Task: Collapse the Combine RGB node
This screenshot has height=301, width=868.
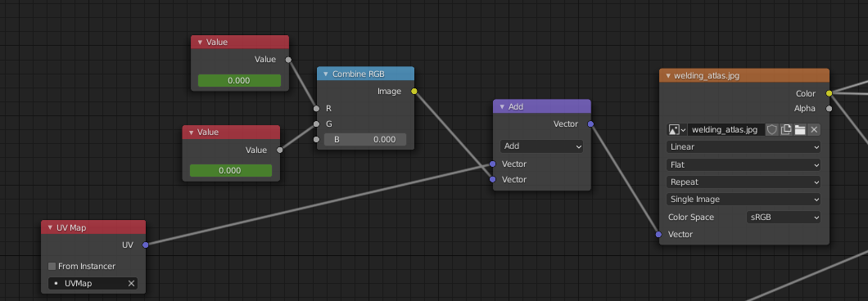Action: pyautogui.click(x=326, y=74)
